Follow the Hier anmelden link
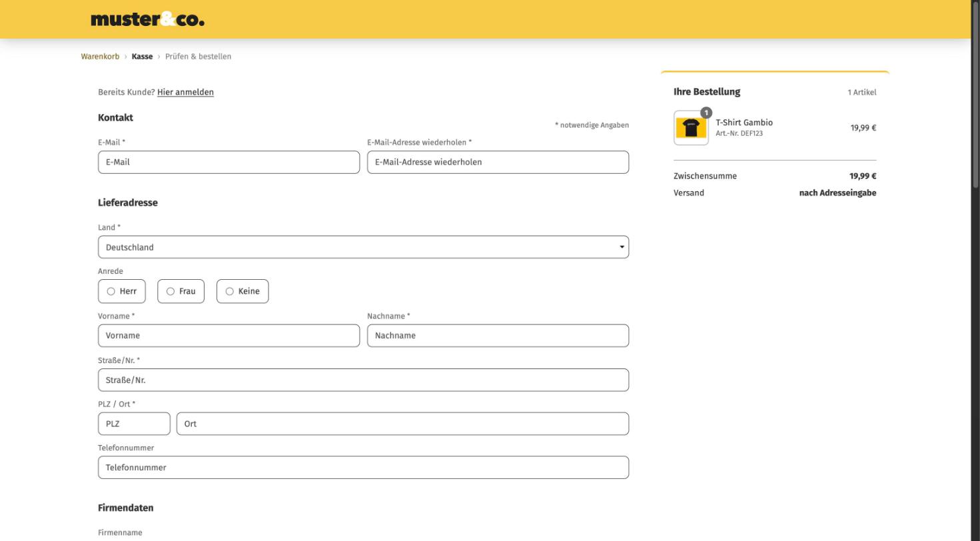The image size is (980, 541). (x=185, y=92)
